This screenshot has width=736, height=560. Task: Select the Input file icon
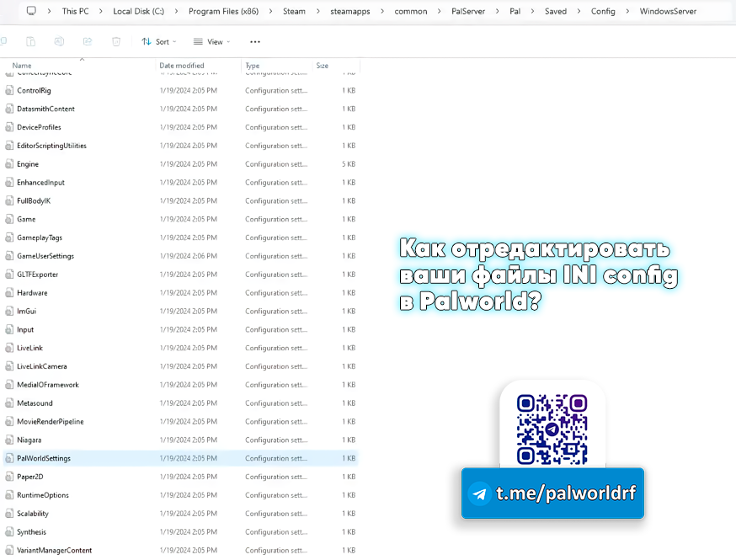[x=9, y=329]
